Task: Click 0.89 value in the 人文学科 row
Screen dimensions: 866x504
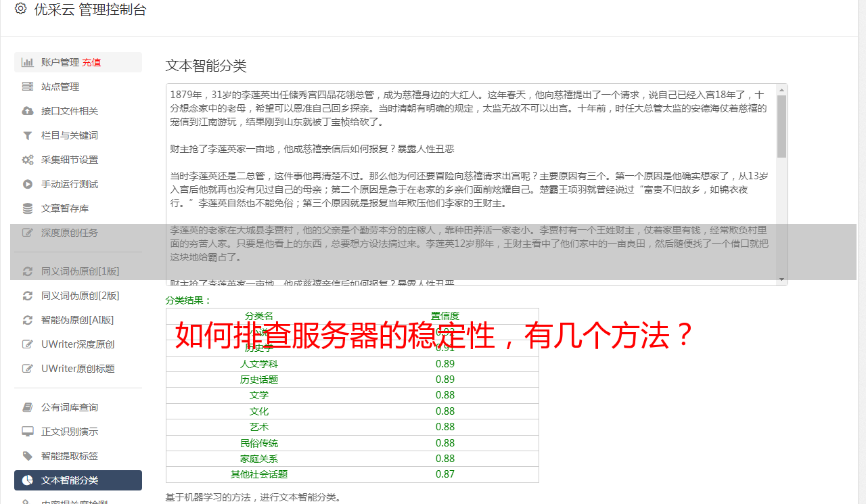Action: coord(445,364)
